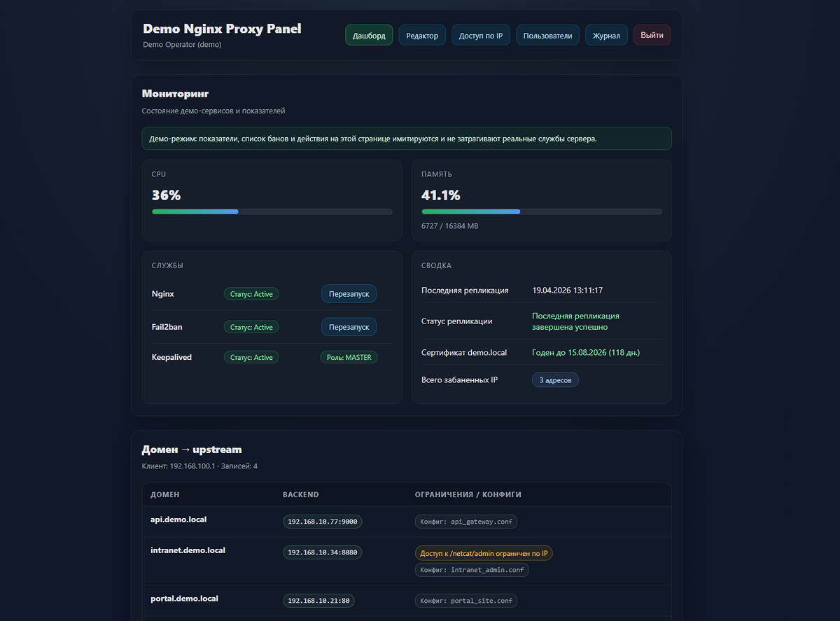Click the replication date 19.04.2026 13:11:17
840x621 pixels.
pyautogui.click(x=568, y=290)
